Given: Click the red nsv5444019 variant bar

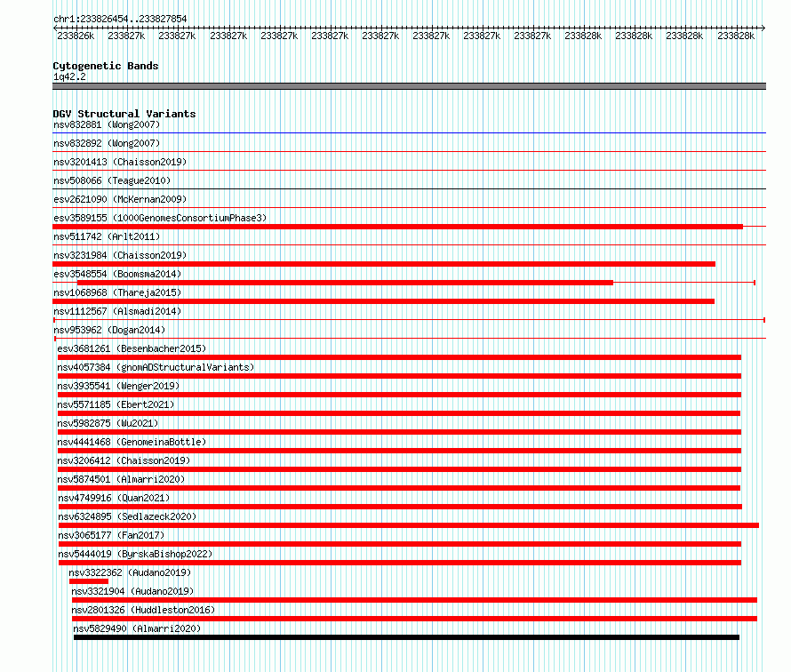Looking at the screenshot, I should point(400,563).
